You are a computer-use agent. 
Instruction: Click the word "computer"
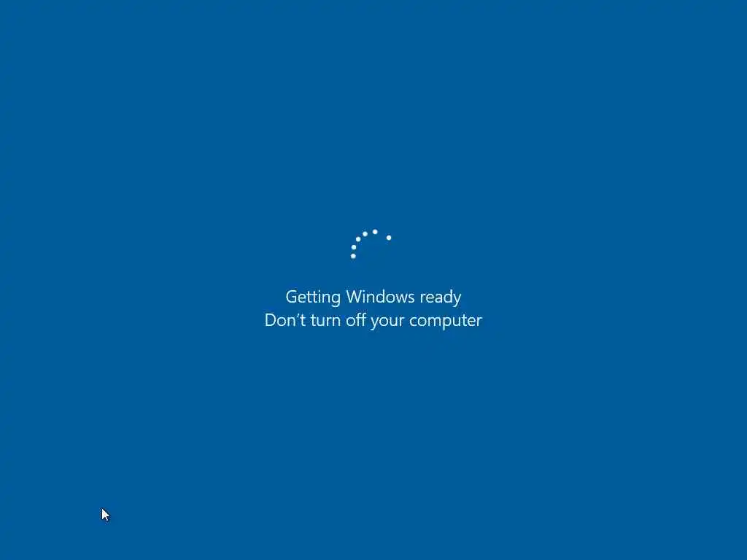(x=446, y=322)
